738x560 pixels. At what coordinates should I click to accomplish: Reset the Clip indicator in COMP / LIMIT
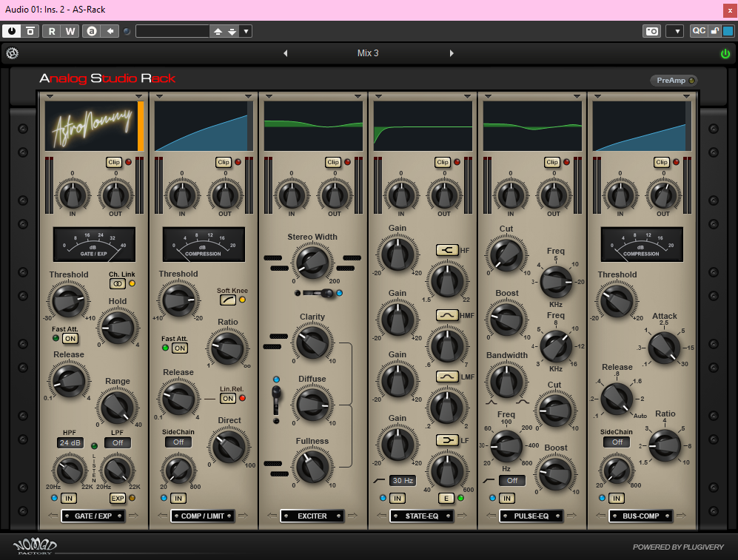click(x=224, y=162)
